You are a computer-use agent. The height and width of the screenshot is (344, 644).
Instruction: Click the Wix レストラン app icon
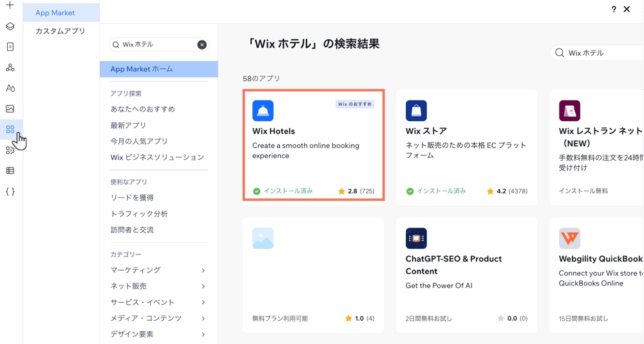569,111
